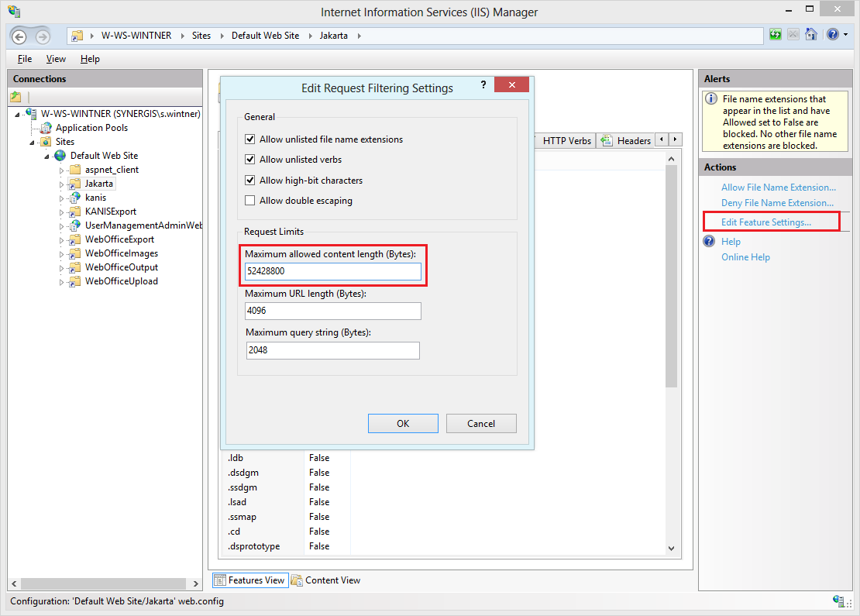Image resolution: width=860 pixels, height=616 pixels.
Task: Enable Allow double escaping
Action: 249,200
